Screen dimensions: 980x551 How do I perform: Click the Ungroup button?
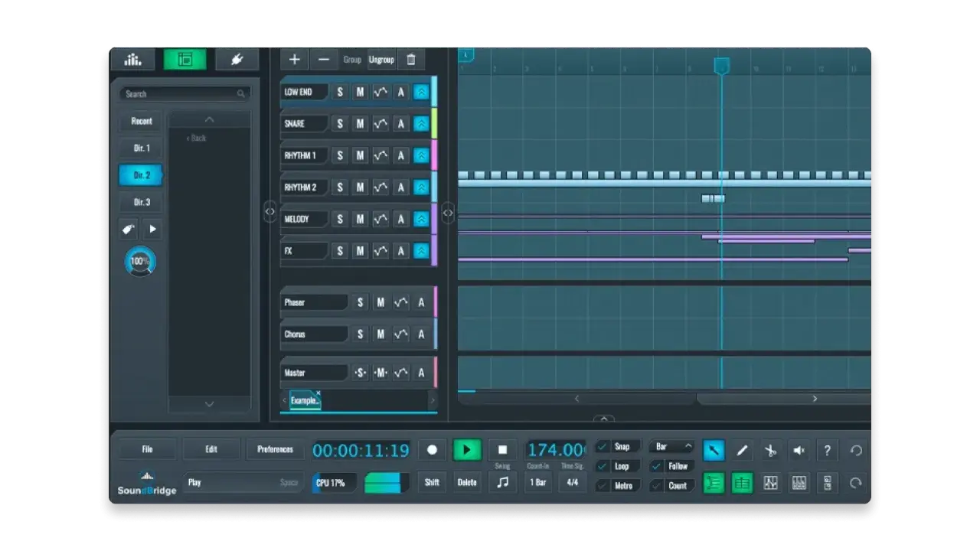[x=381, y=60]
